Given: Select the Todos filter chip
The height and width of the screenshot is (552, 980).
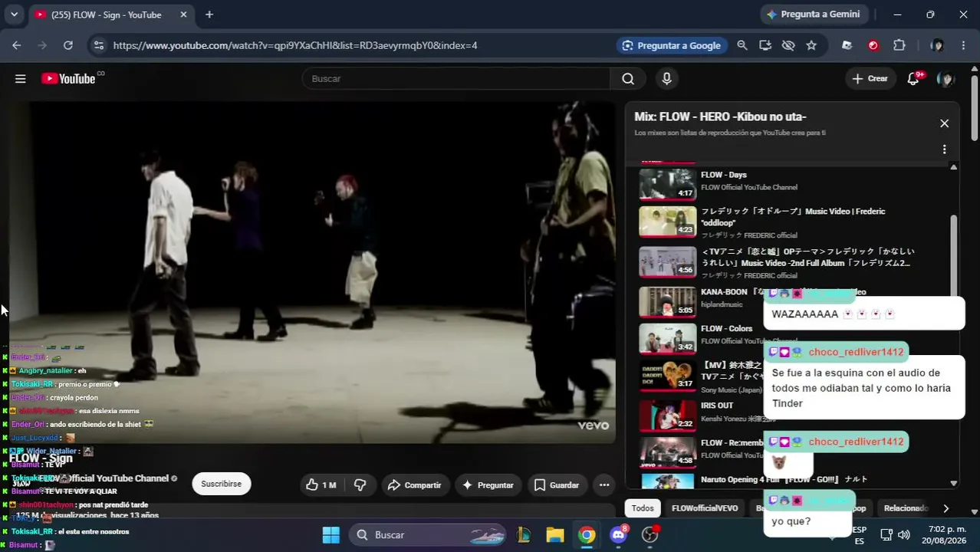Looking at the screenshot, I should [643, 508].
